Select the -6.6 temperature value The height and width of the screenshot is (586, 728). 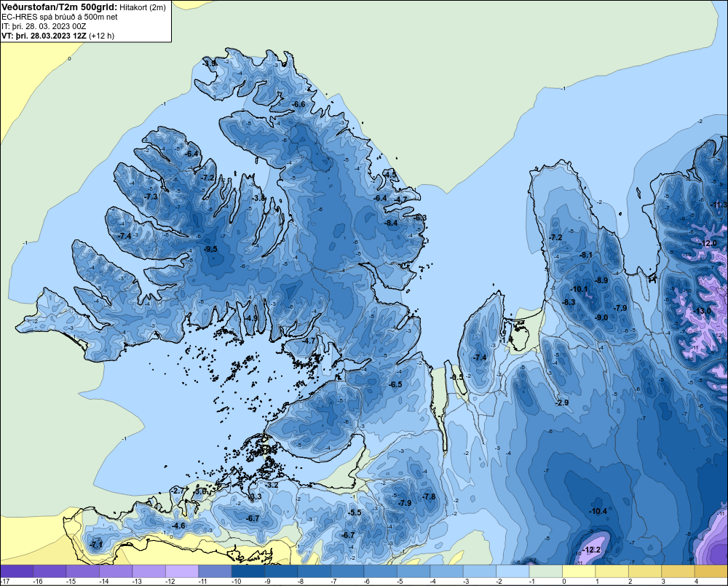pos(299,105)
